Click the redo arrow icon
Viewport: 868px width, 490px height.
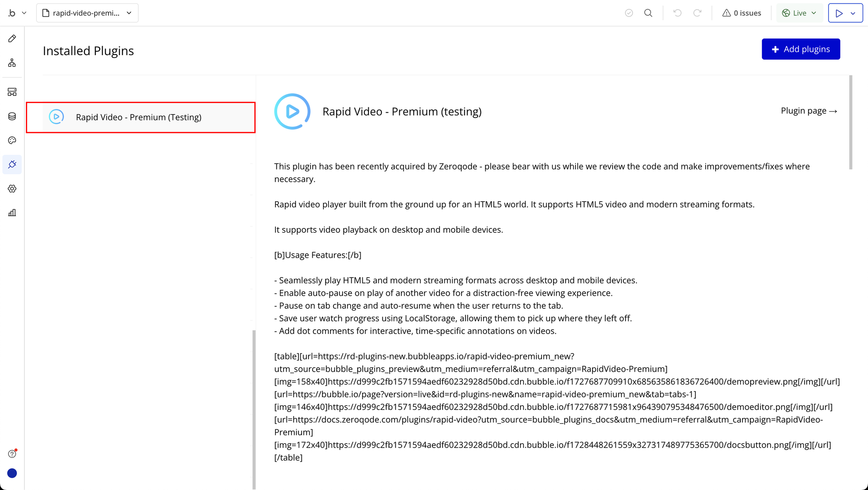pyautogui.click(x=697, y=13)
